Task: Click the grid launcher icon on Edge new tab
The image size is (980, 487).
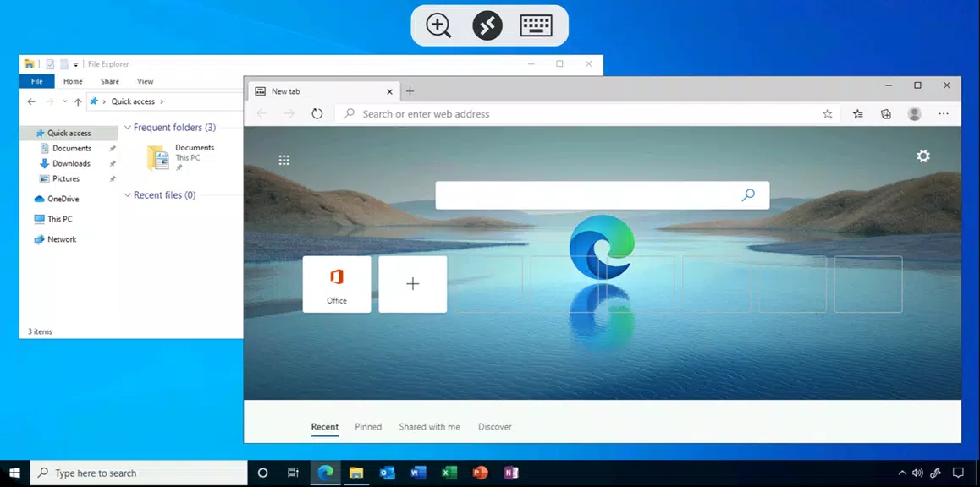Action: (x=284, y=159)
